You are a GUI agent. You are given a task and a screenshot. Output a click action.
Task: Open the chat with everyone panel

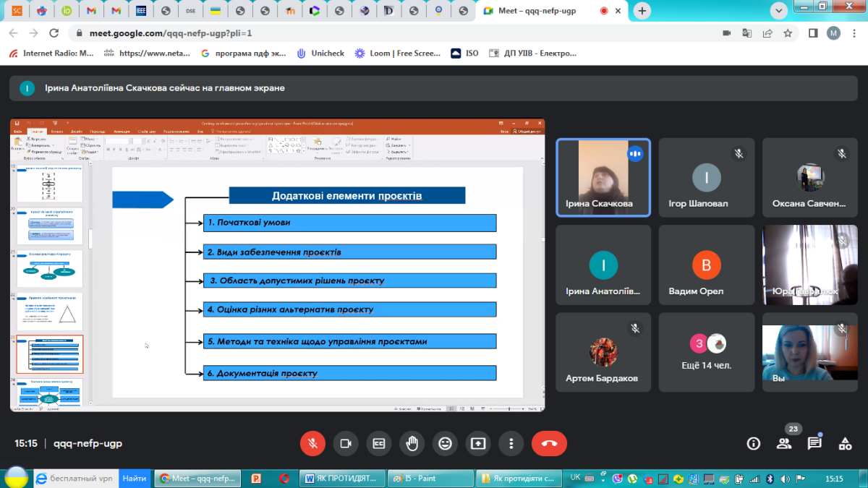(814, 443)
